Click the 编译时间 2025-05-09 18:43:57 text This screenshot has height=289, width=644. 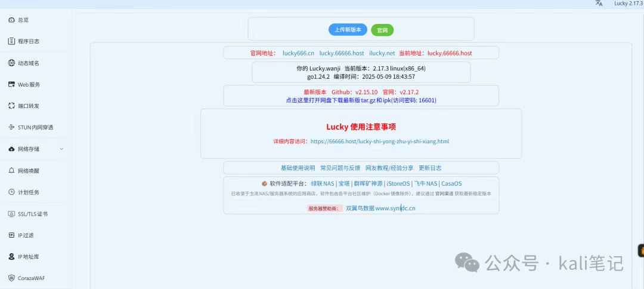coord(374,76)
